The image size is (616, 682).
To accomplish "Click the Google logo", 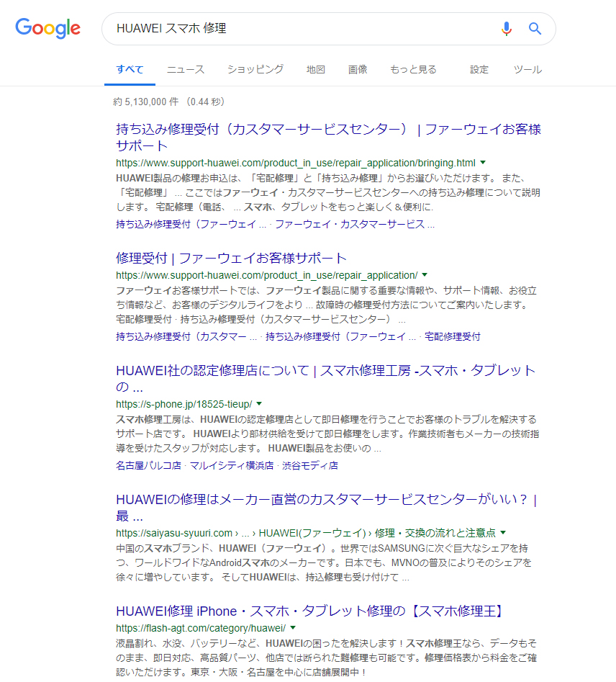I will click(x=47, y=28).
